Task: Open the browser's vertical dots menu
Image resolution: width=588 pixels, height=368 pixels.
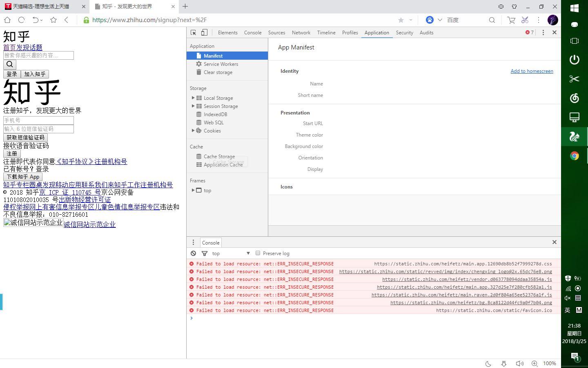Action: 539,20
